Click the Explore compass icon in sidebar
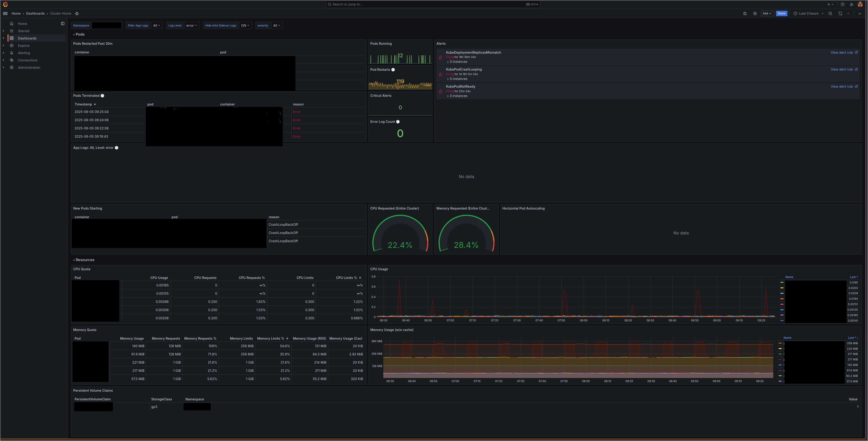 click(x=12, y=45)
